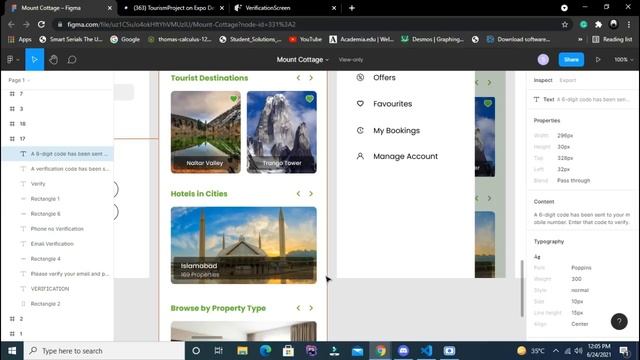640x360 pixels.
Task: Go back with the browser back arrow
Action: tap(11, 24)
